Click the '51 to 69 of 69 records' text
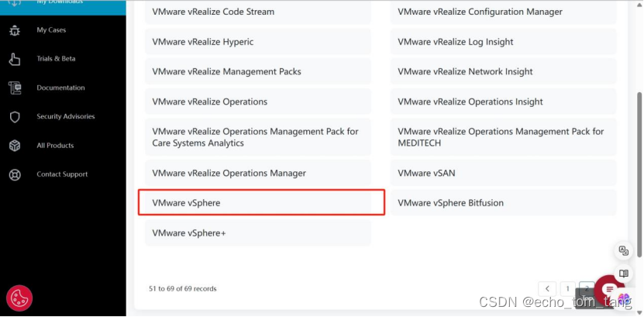 click(x=182, y=288)
